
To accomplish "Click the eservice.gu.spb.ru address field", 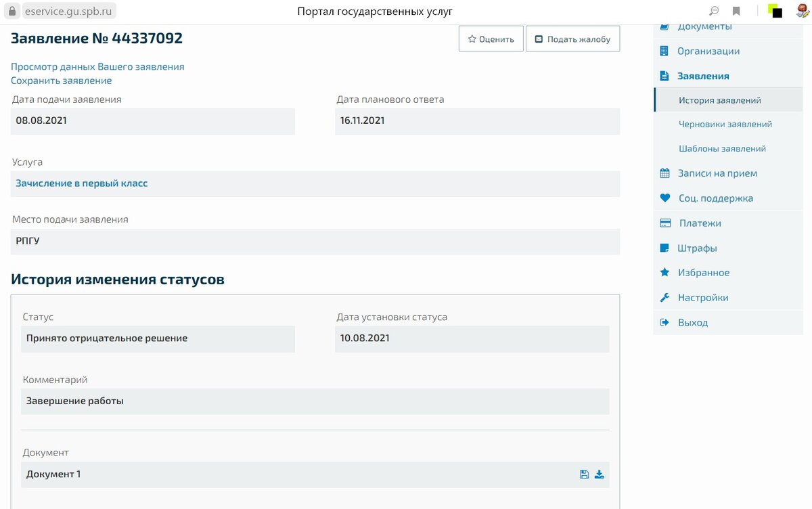I will tap(68, 12).
